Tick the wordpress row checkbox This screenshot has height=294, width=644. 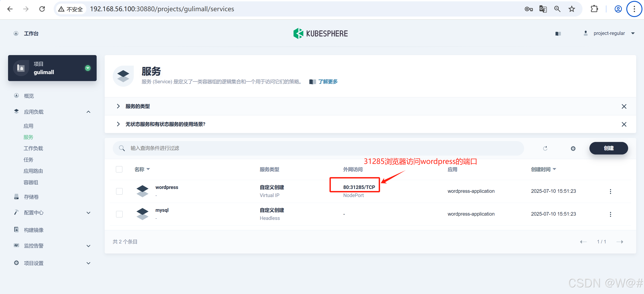[x=119, y=191]
